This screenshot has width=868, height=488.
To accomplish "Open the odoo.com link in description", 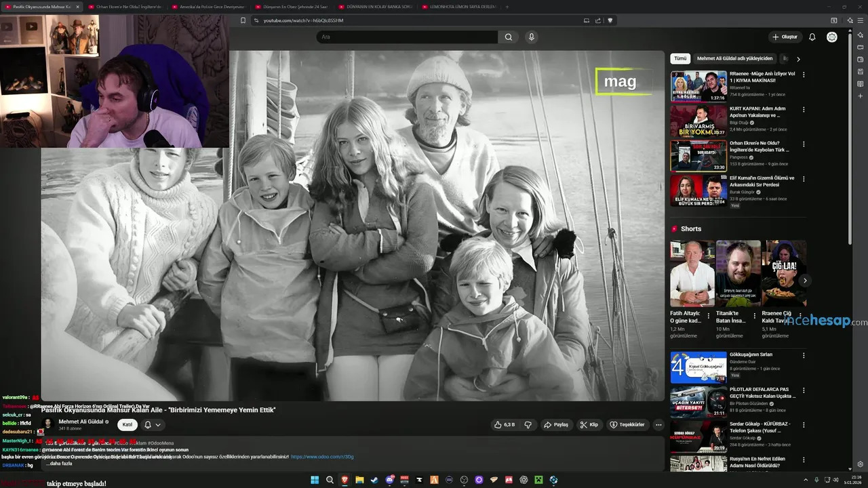I will pos(322,457).
